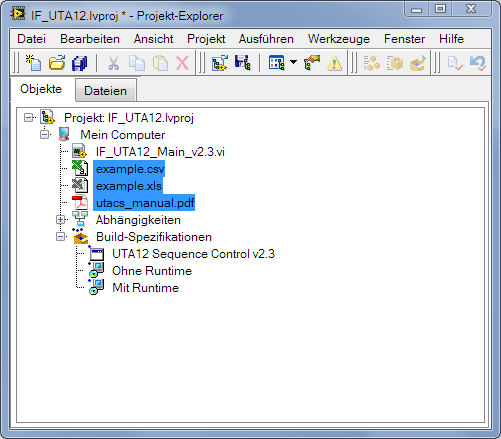Click the Paste clipboard toolbar icon
Viewport: 501px width, 439px height.
[x=160, y=63]
